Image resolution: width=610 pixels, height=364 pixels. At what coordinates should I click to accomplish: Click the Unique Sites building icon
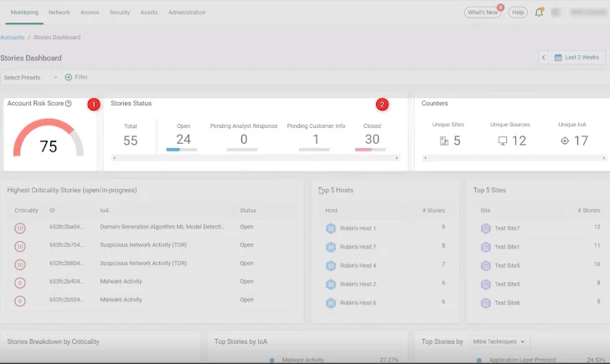(x=444, y=141)
